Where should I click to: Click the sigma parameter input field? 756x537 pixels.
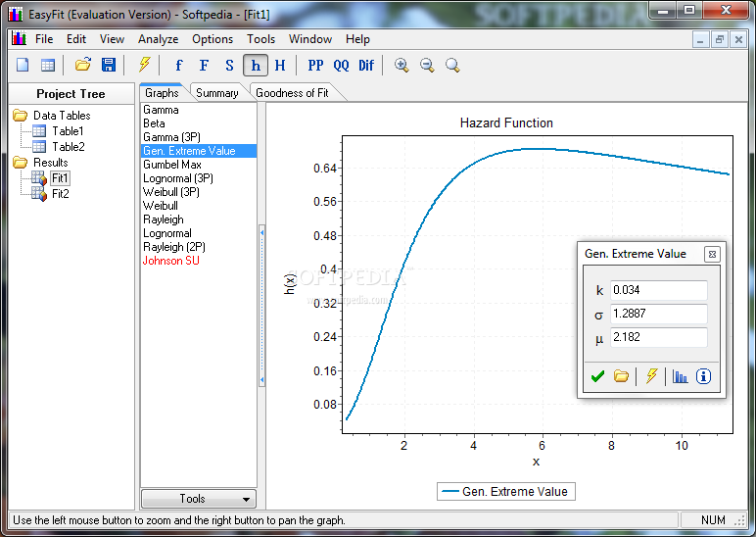click(659, 314)
